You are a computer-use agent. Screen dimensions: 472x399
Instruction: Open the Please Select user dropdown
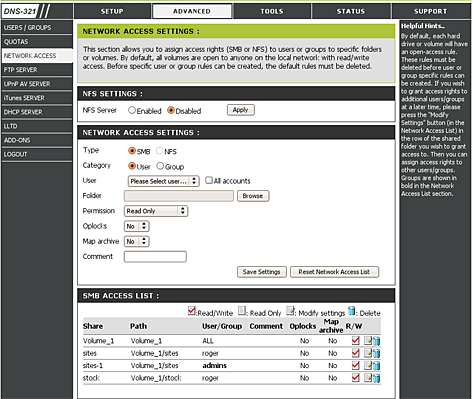(x=164, y=181)
